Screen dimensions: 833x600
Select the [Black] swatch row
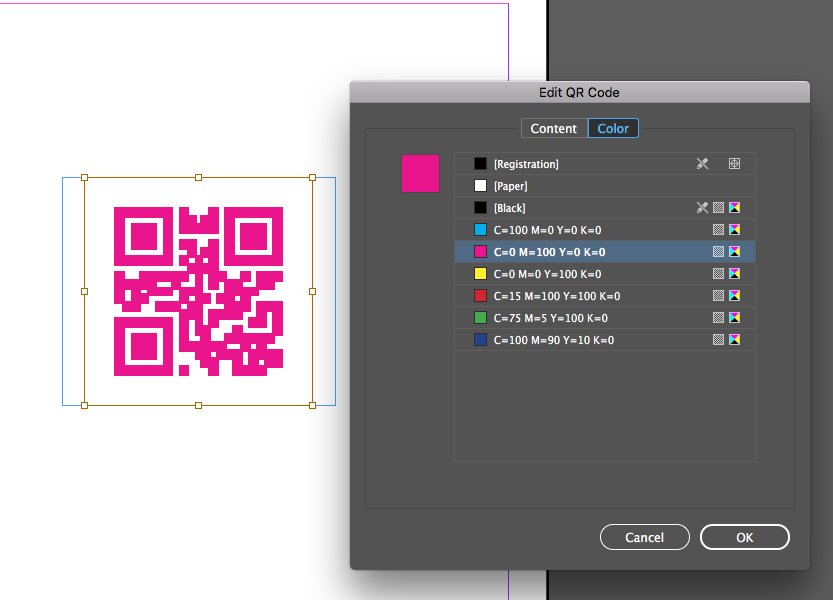pos(605,208)
